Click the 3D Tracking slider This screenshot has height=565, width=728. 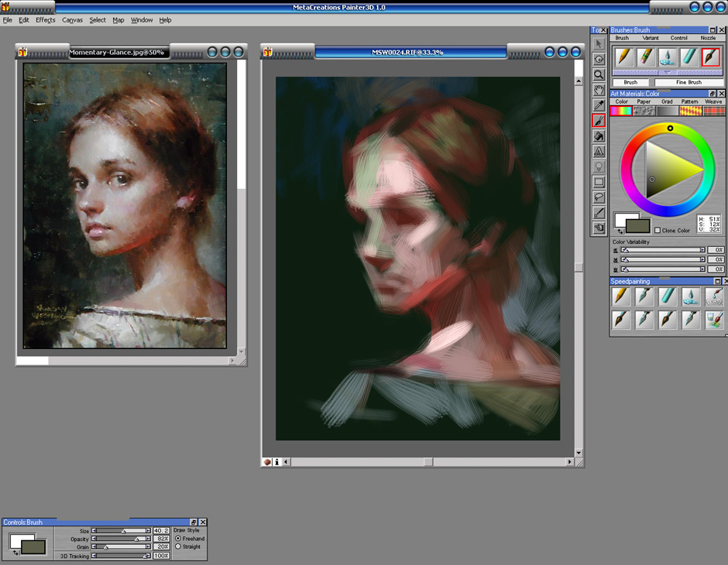[121, 555]
